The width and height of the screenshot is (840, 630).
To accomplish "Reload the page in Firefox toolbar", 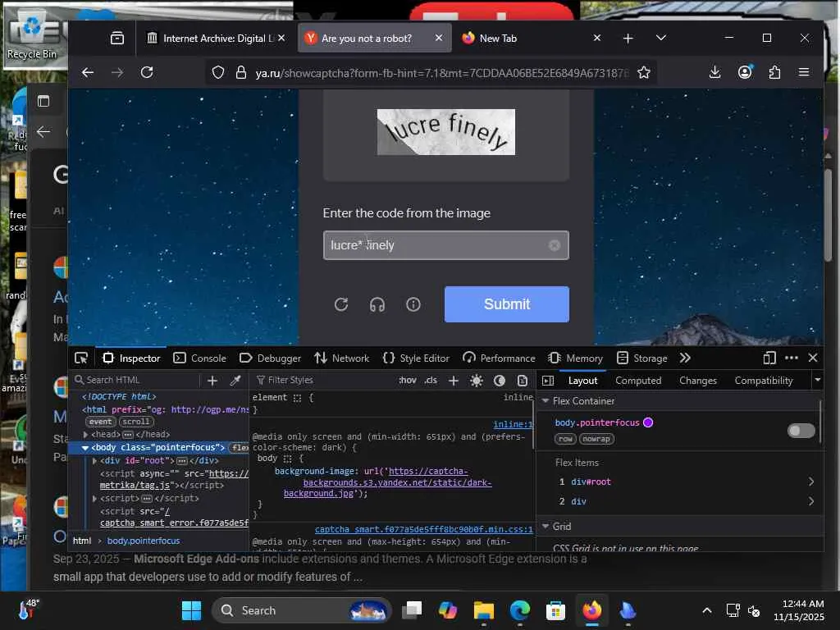I will [x=147, y=72].
